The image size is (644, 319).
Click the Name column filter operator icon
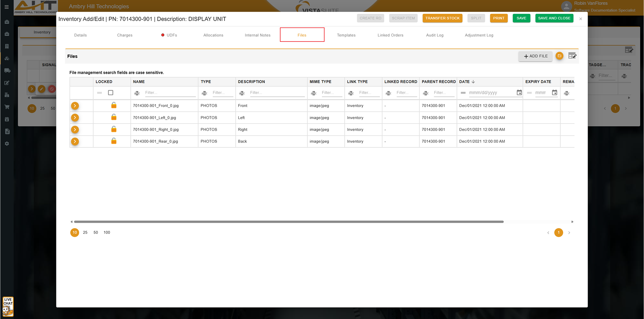click(x=137, y=93)
